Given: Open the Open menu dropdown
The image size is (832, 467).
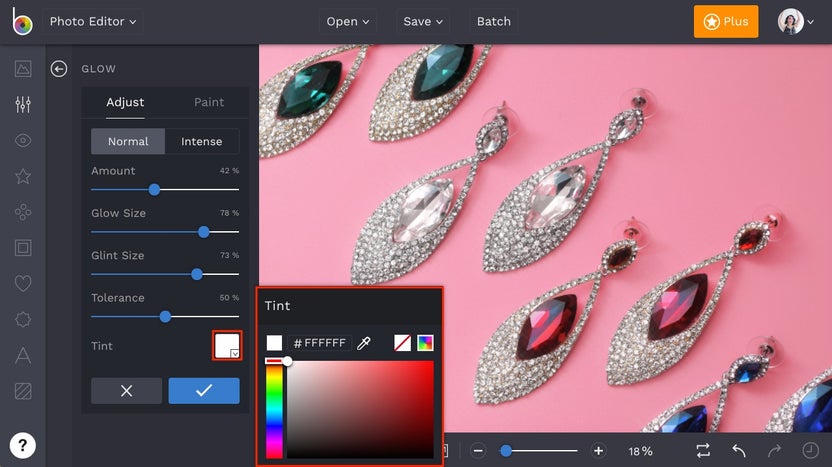Looking at the screenshot, I should 348,22.
